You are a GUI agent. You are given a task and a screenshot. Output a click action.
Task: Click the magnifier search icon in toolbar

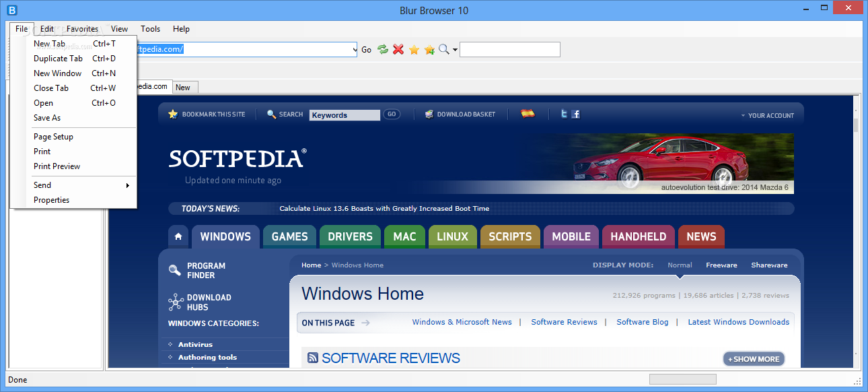coord(443,49)
